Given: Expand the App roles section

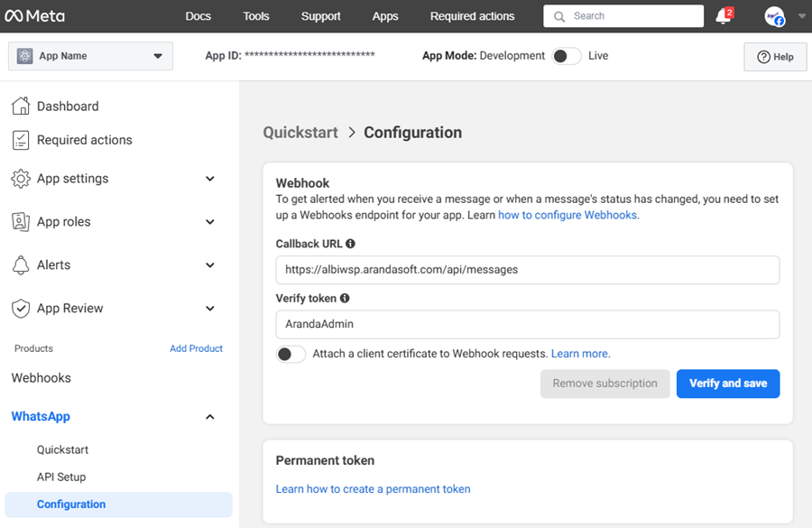Looking at the screenshot, I should pos(209,222).
